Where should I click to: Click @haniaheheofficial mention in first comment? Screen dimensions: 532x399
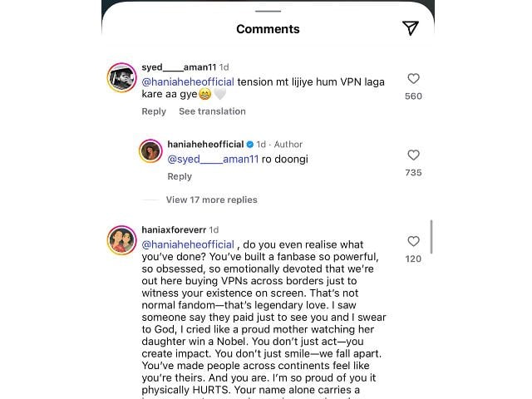coord(188,82)
